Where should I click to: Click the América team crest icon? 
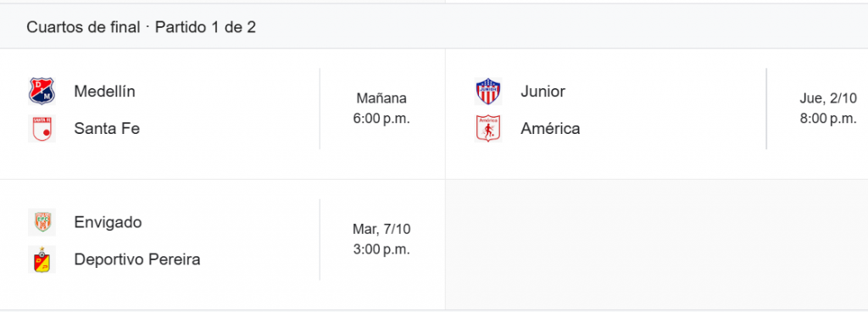pyautogui.click(x=488, y=129)
